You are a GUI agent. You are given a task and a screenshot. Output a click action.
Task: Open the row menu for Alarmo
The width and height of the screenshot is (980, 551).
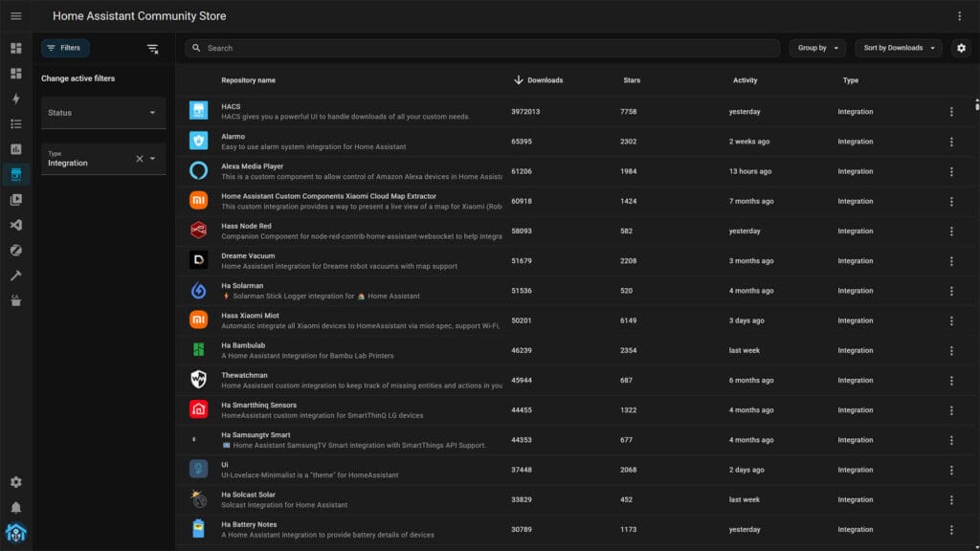pos(951,142)
